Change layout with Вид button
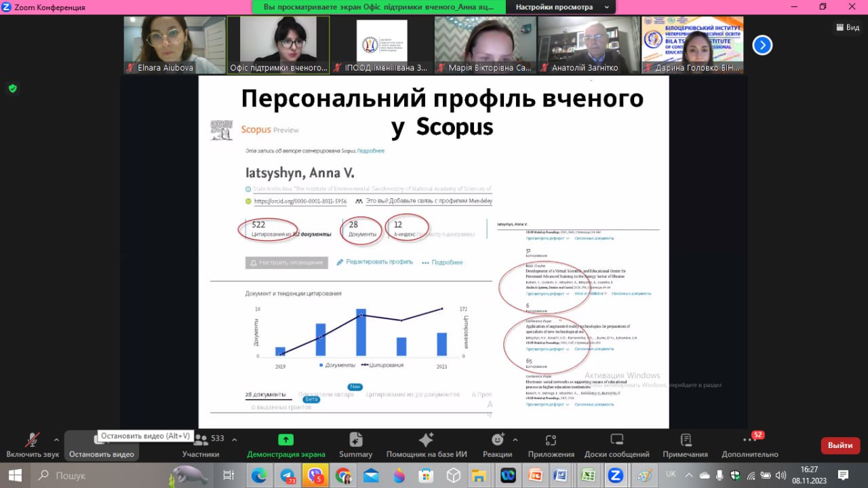The height and width of the screenshot is (488, 868). coord(846,27)
